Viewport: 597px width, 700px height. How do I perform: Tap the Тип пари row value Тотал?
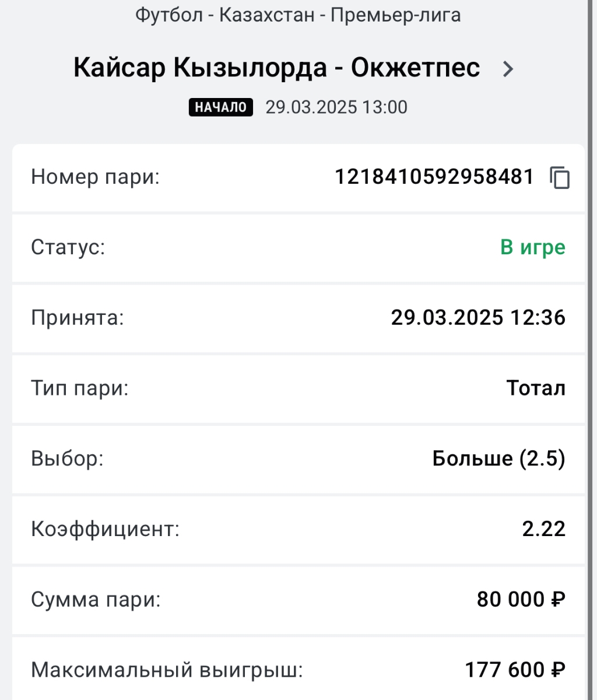click(536, 388)
